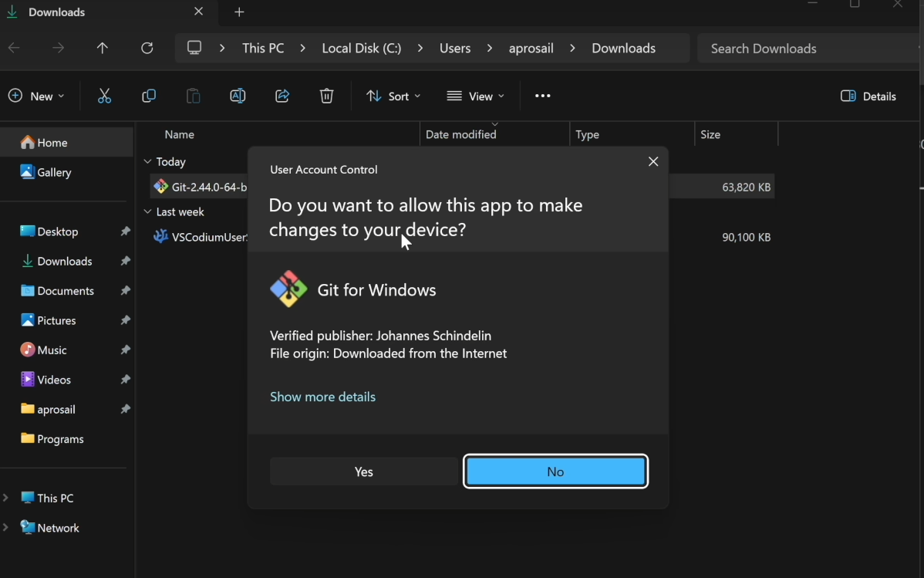924x578 pixels.
Task: Open Home in the sidebar
Action: (66, 143)
